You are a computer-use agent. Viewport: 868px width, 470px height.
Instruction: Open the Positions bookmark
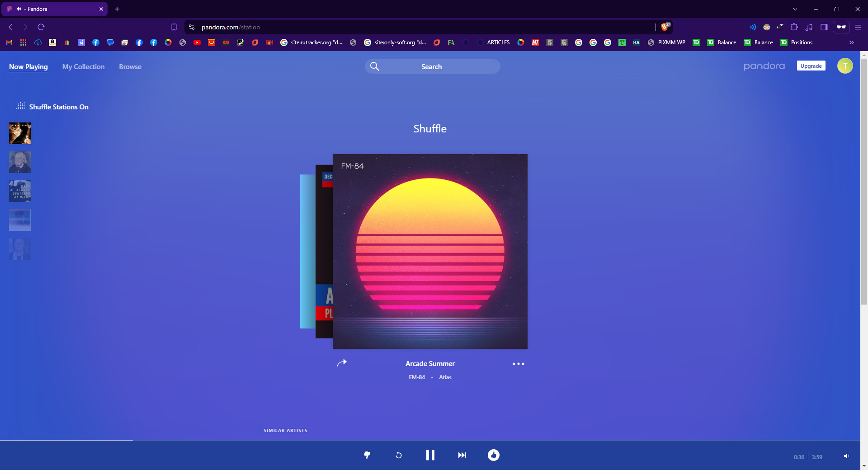(797, 42)
